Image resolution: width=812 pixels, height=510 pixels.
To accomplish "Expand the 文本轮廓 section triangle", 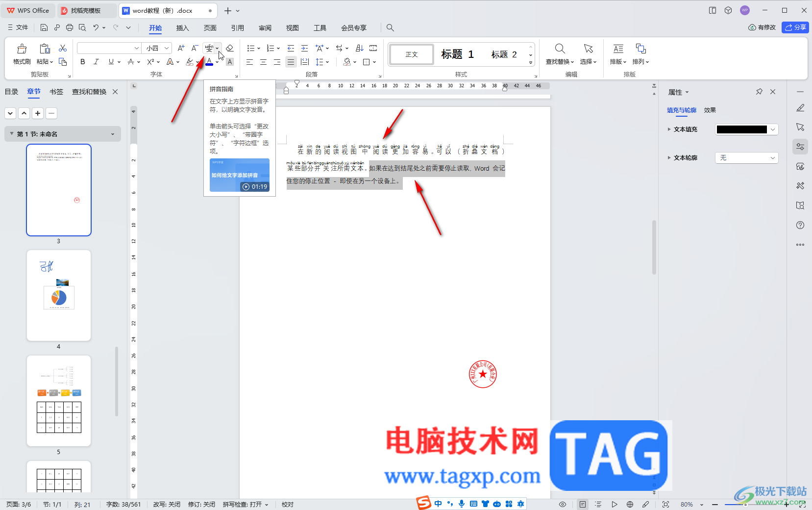I will pos(669,158).
